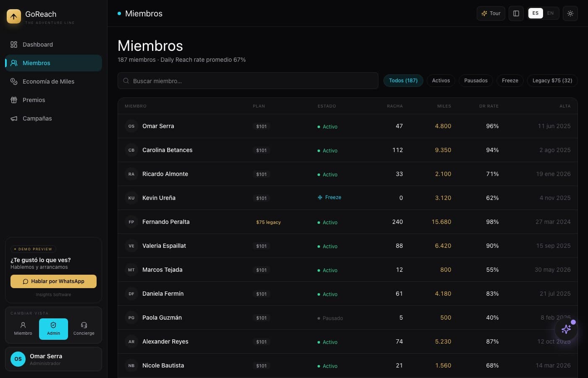Filter members by Todos (187)
This screenshot has width=588, height=378.
[x=403, y=81]
